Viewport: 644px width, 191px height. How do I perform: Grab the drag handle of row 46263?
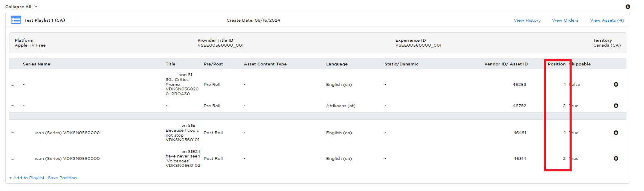click(x=13, y=85)
